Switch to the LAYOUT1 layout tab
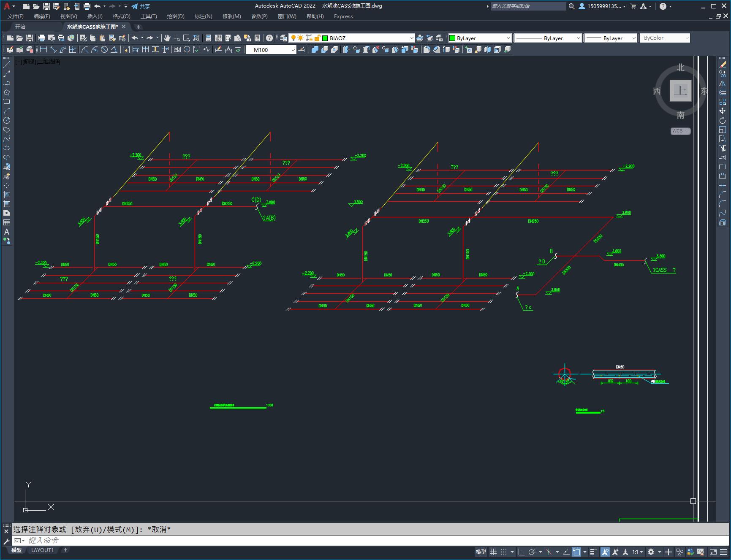 [43, 550]
